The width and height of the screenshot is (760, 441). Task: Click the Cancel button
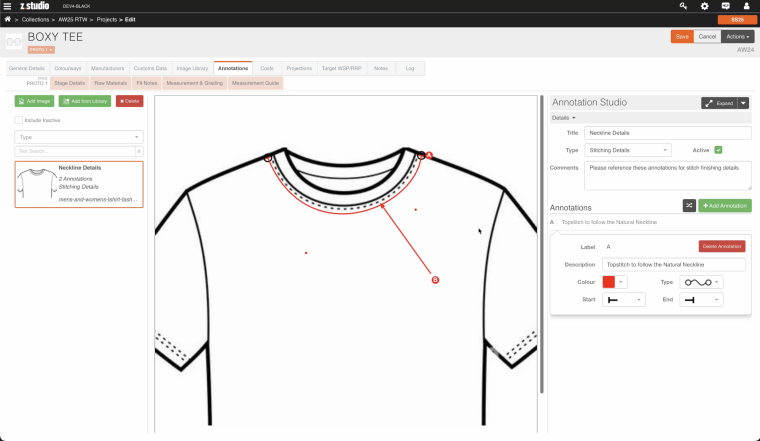pos(707,36)
